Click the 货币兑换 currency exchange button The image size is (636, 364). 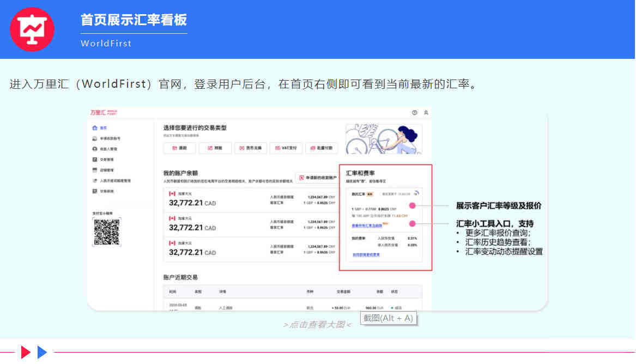click(x=251, y=148)
